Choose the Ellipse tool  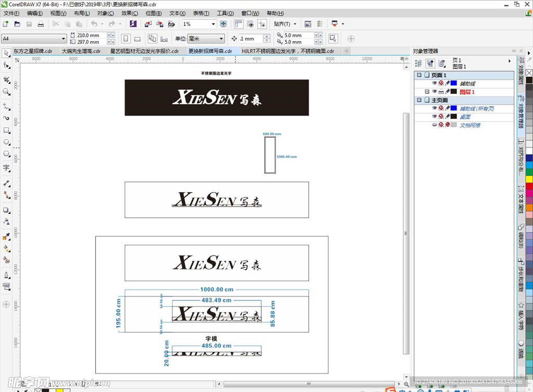point(6,142)
